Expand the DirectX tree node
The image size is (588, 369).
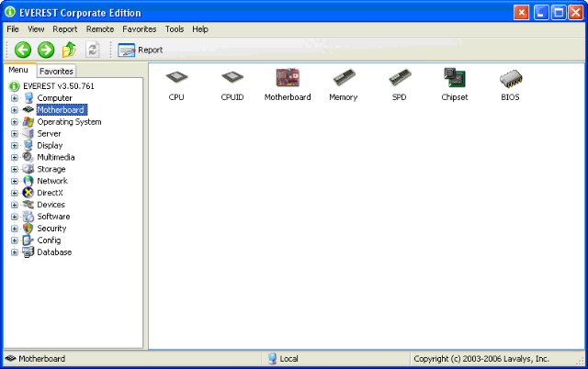(x=15, y=193)
